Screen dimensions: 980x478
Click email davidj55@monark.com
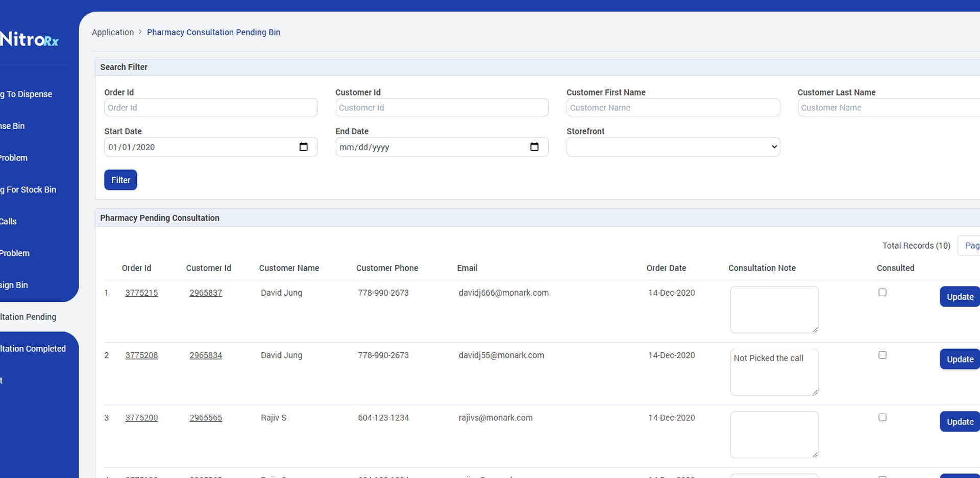501,355
